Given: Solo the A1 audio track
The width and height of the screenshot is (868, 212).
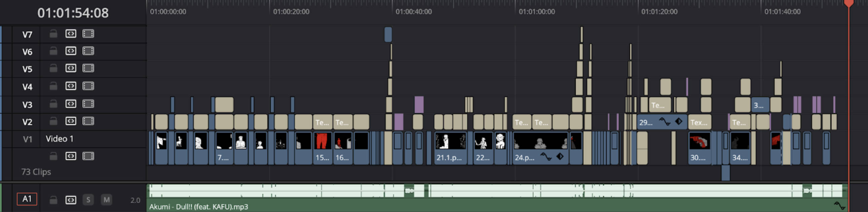Looking at the screenshot, I should point(88,200).
